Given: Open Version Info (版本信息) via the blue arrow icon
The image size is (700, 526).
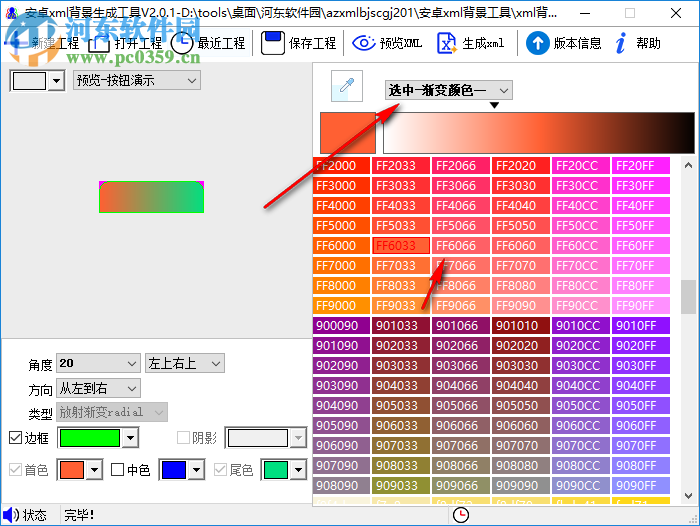Looking at the screenshot, I should coord(538,43).
